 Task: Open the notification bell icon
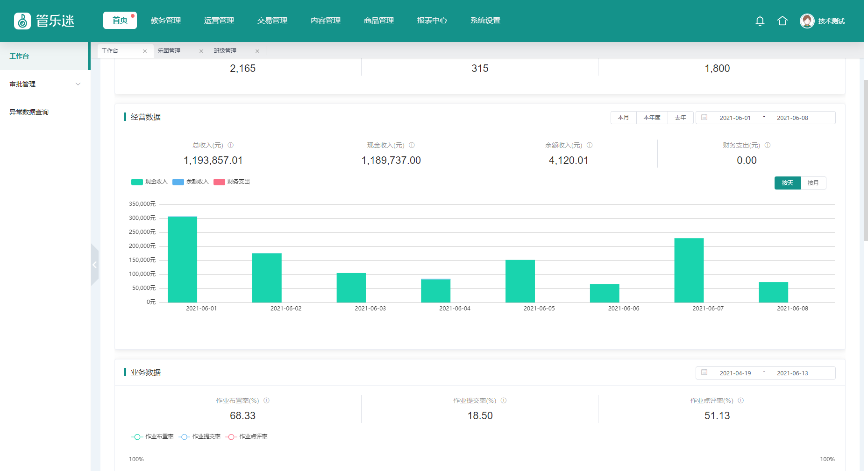(x=760, y=21)
